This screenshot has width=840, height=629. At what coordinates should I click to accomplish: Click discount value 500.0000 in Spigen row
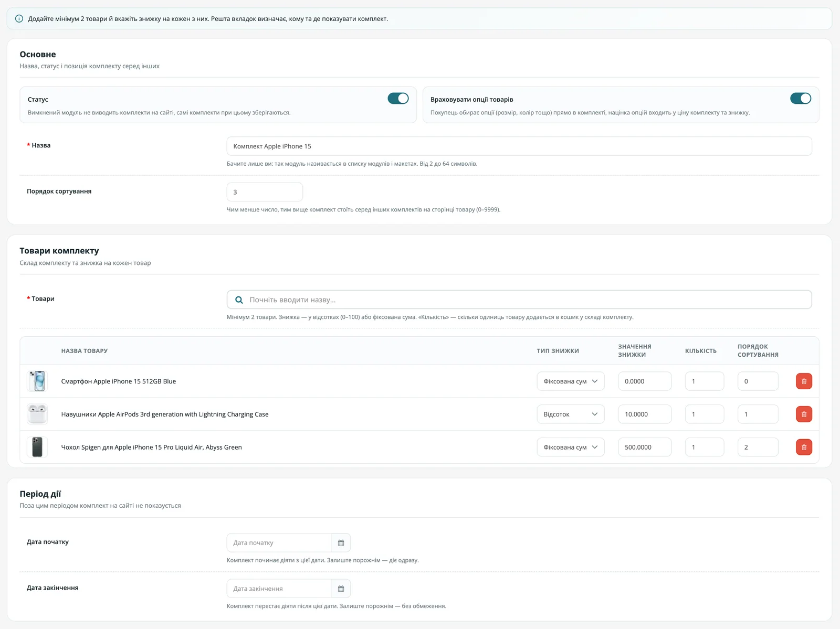tap(645, 447)
